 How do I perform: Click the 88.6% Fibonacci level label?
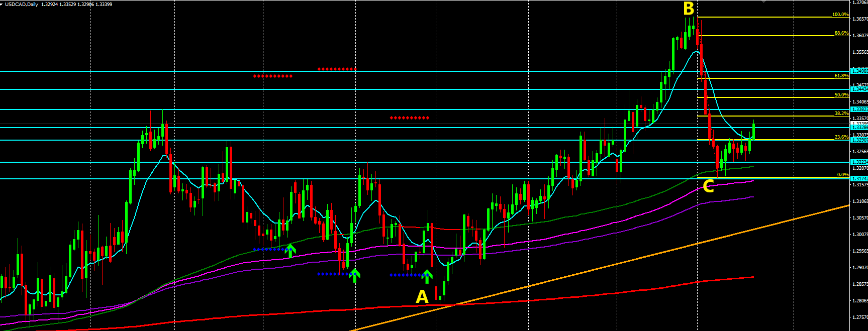pyautogui.click(x=841, y=33)
